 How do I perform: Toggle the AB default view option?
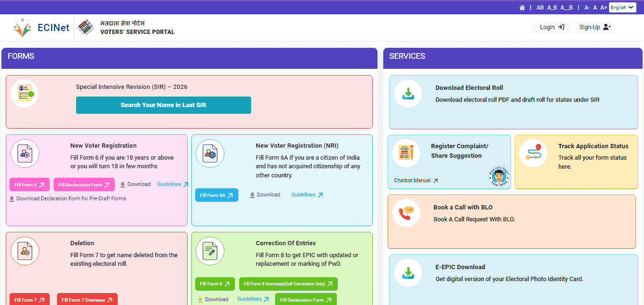(x=540, y=7)
